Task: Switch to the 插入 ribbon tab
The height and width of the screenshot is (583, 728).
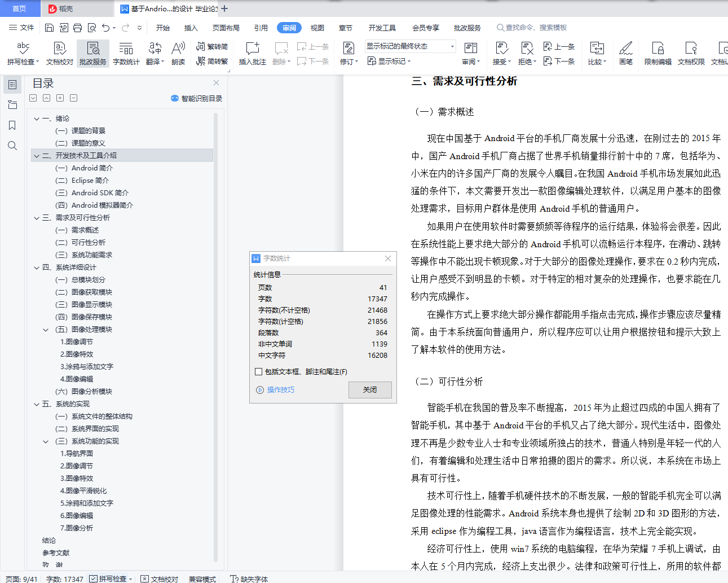Action: pos(191,28)
